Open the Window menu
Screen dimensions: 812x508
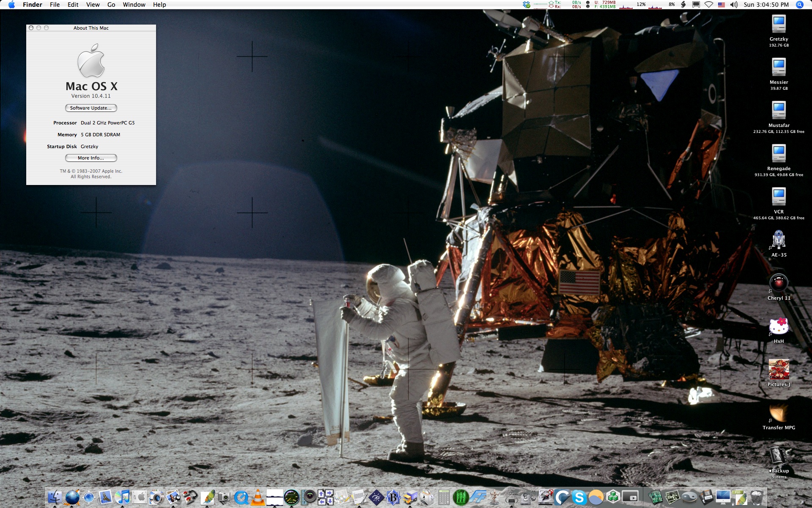134,5
